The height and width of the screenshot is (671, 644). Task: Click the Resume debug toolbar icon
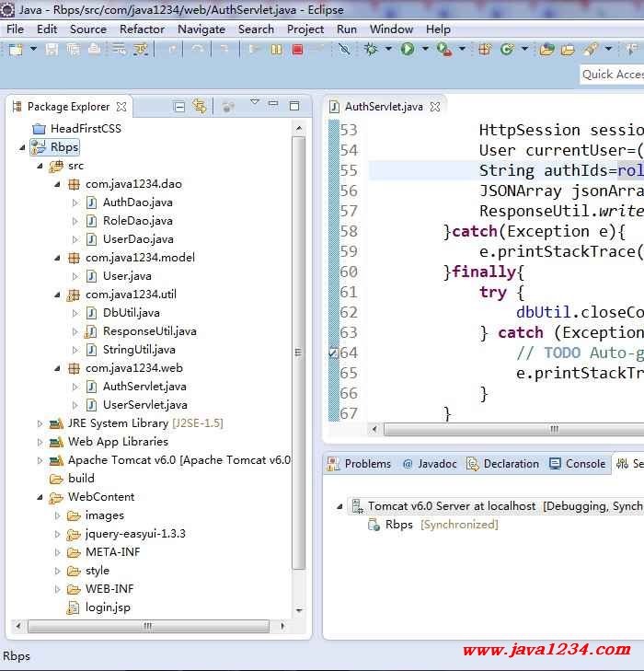point(255,50)
